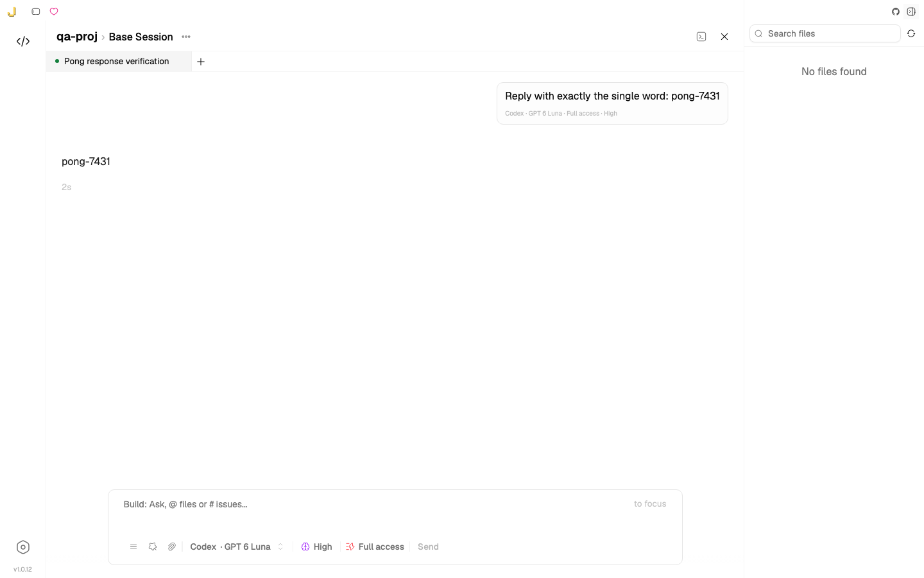
Task: Open the terminal panel icon
Action: [x=701, y=37]
